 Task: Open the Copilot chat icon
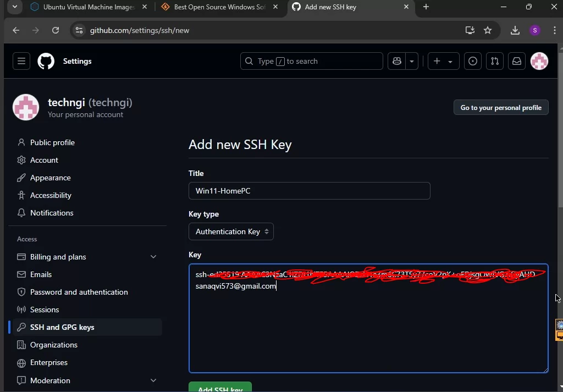click(x=397, y=61)
